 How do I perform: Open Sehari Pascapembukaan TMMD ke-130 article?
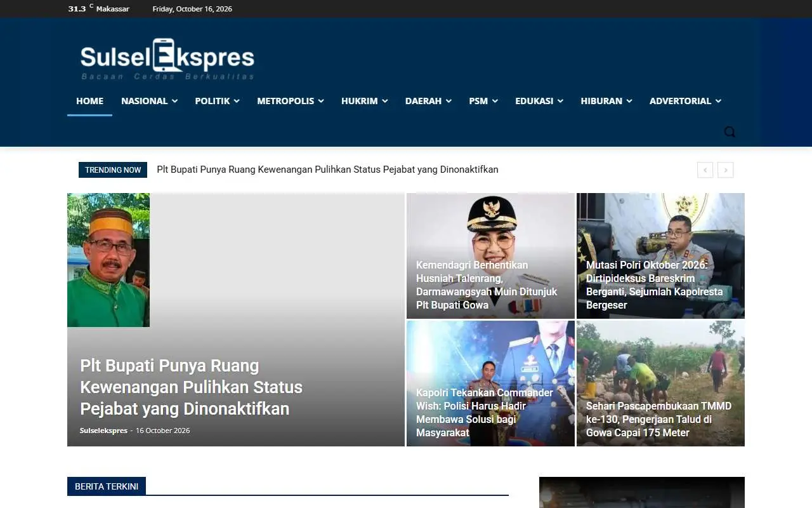658,419
